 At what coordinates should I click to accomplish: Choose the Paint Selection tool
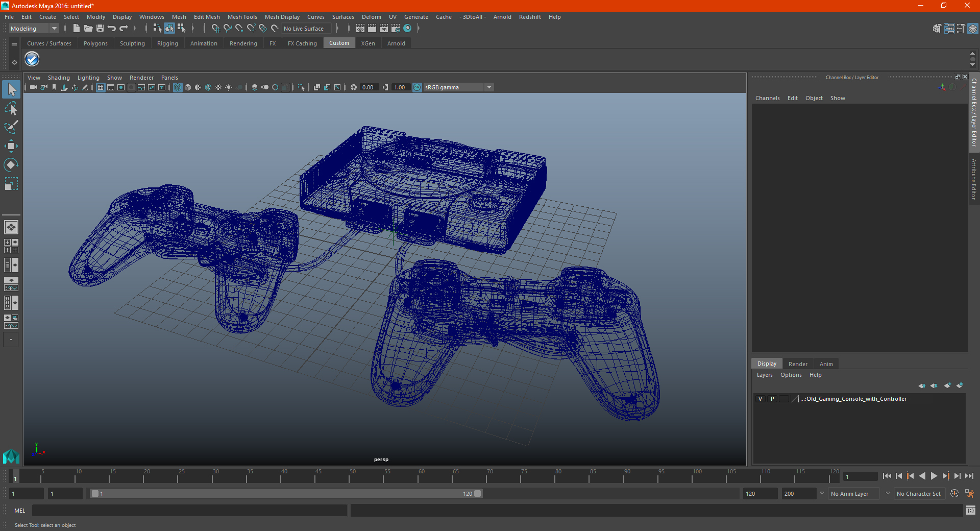11,127
